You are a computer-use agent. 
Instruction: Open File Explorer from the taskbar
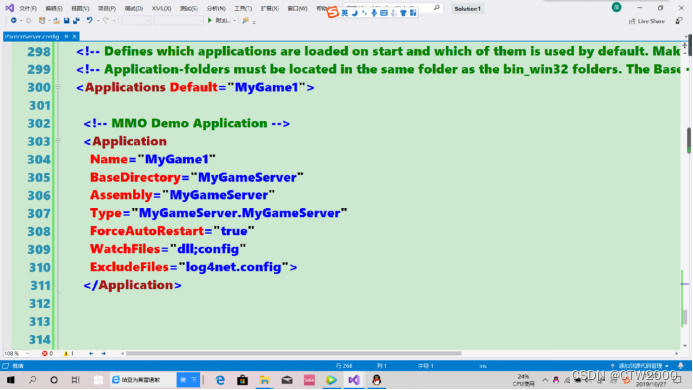(264, 380)
